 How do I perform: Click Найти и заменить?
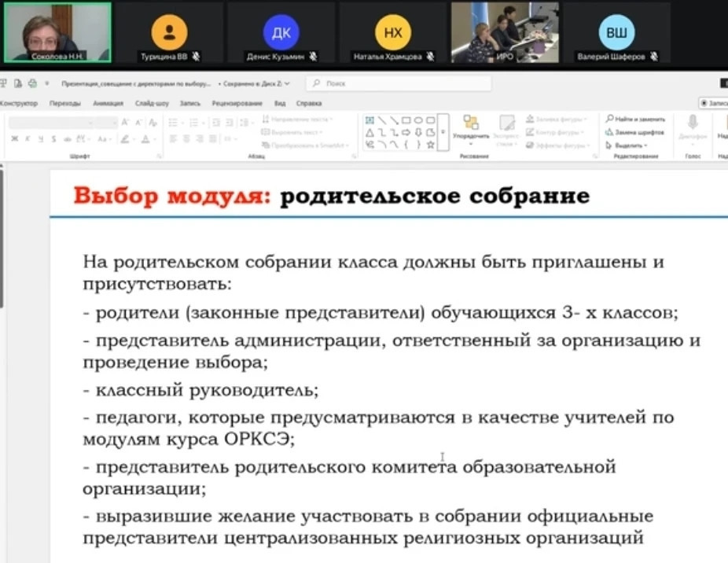point(635,119)
